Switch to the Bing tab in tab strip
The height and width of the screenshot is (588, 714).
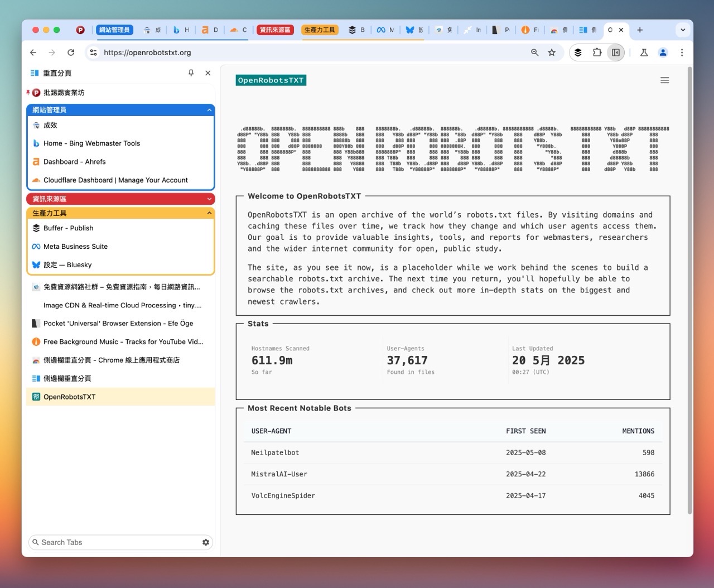click(181, 30)
